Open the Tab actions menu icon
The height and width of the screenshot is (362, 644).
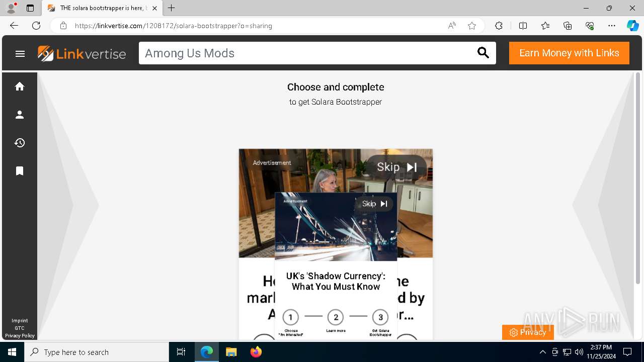[30, 8]
